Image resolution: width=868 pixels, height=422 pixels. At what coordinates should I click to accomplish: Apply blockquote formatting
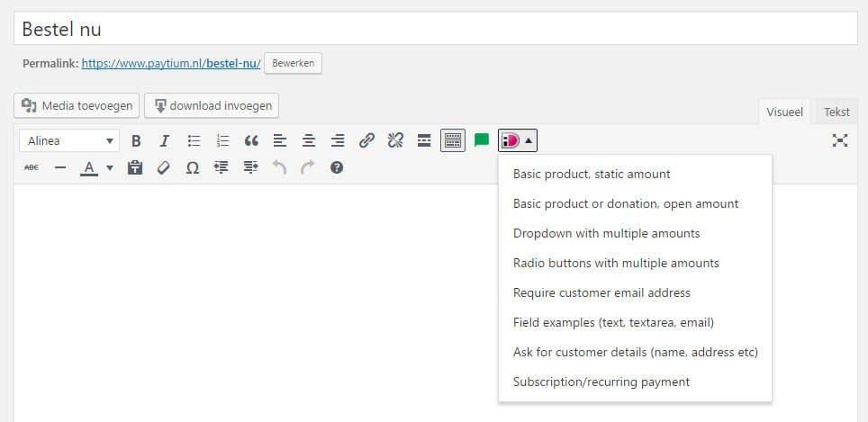(251, 140)
